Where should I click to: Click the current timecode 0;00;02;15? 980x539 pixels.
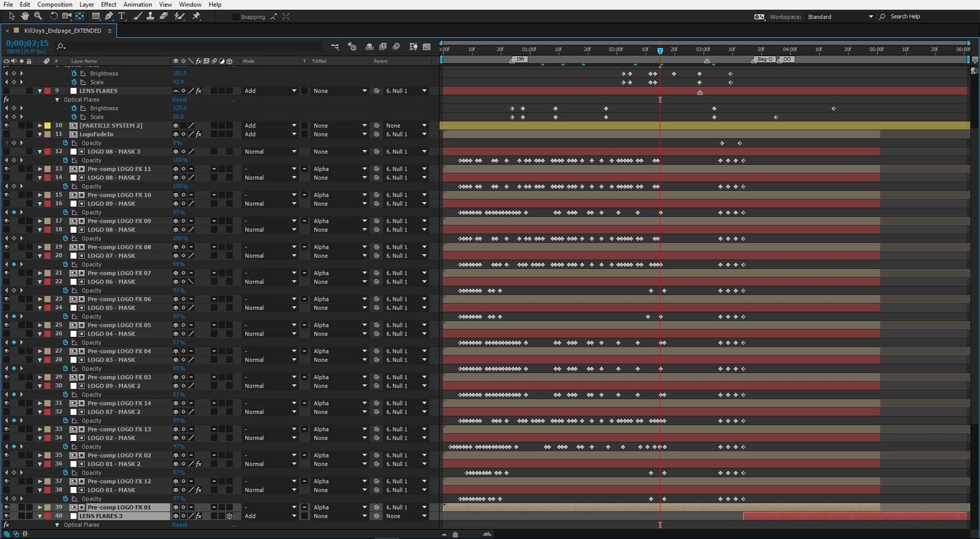[27, 43]
